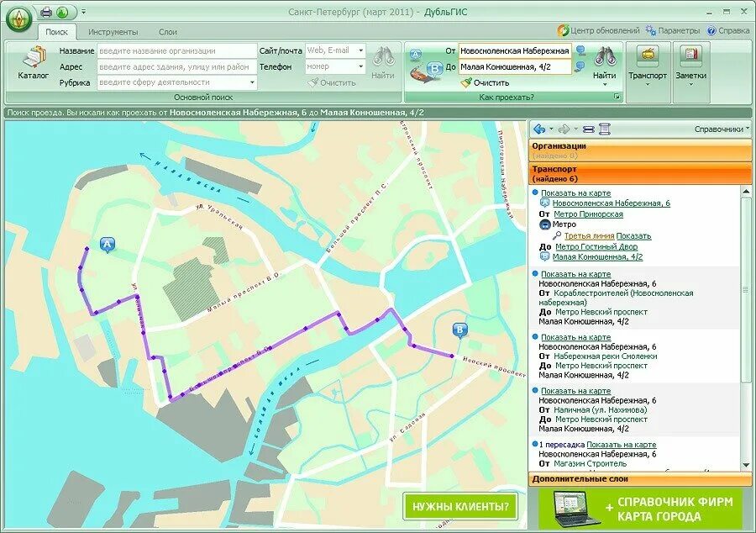Show the 1 пересадка route on the map

click(621, 444)
